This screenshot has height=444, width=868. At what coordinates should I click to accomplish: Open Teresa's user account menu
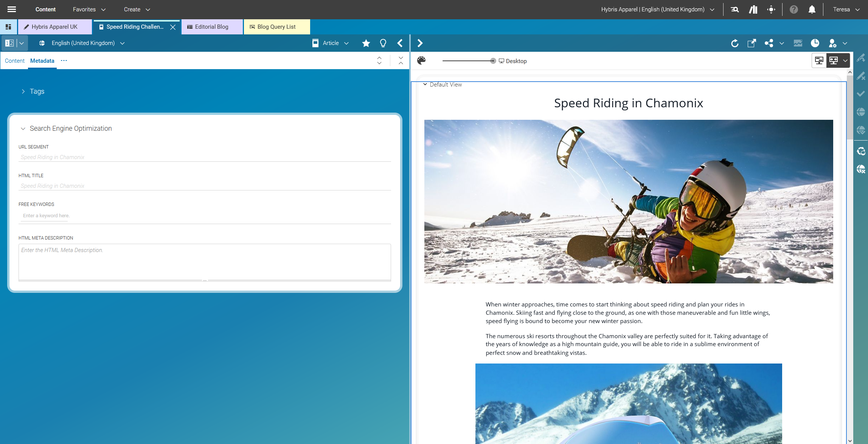(x=845, y=9)
